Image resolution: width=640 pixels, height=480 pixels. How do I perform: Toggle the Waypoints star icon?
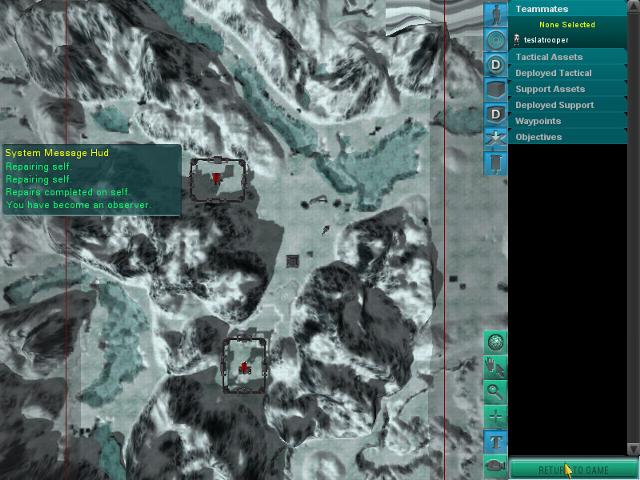coord(496,138)
